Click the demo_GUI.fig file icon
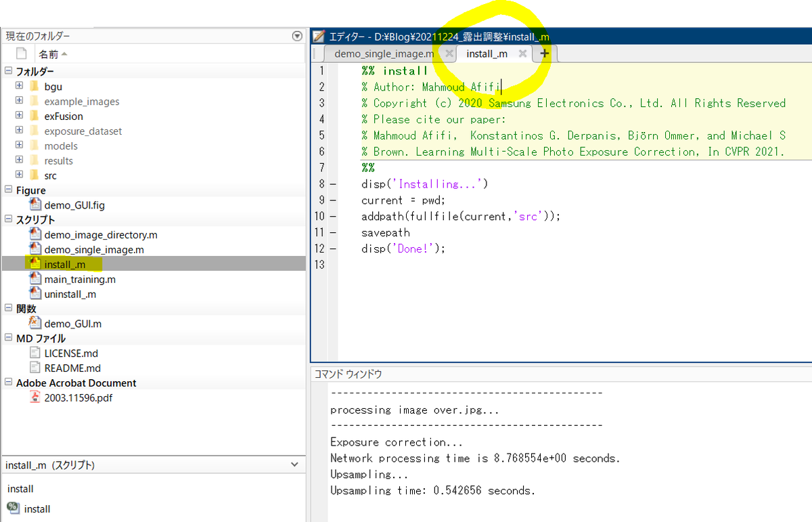Screen dimensions: 812x522 point(35,204)
